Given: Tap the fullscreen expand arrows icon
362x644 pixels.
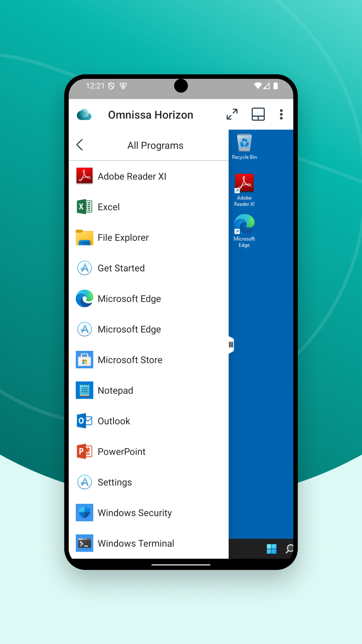Looking at the screenshot, I should click(232, 114).
